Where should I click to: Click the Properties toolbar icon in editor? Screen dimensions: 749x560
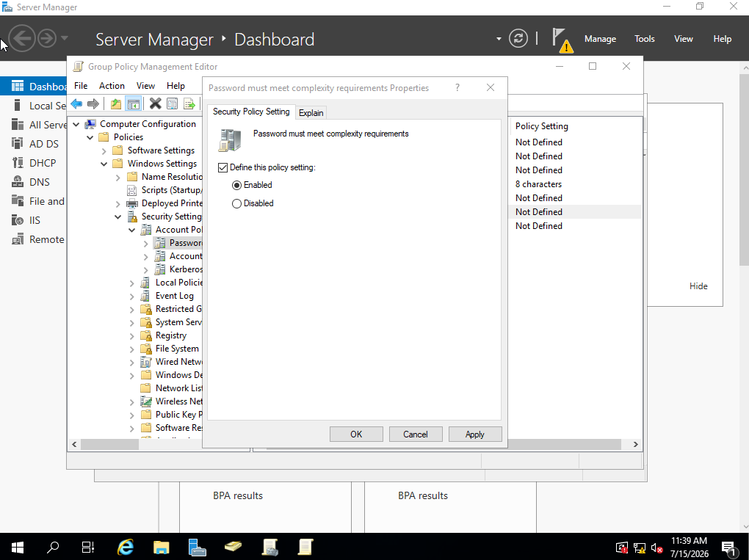(x=173, y=103)
